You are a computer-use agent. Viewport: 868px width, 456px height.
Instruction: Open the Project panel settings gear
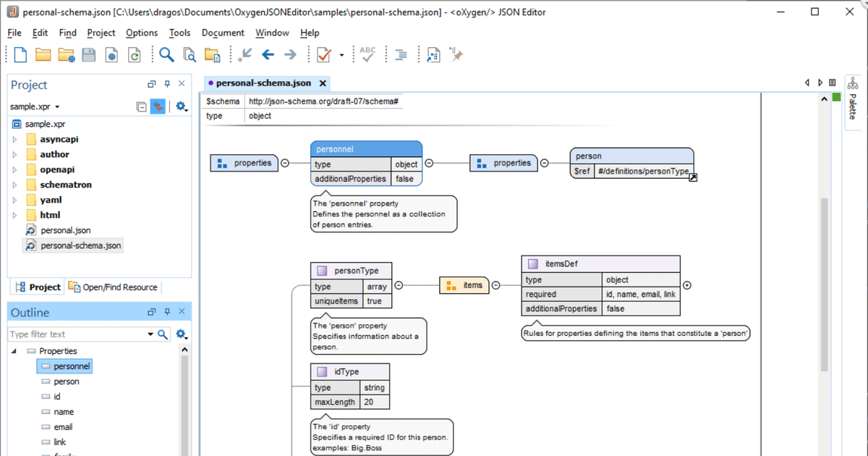[181, 106]
